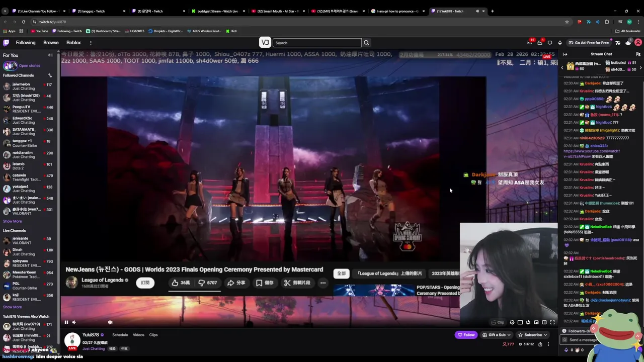Open the user profile avatar menu
The height and width of the screenshot is (362, 644).
coord(637,43)
